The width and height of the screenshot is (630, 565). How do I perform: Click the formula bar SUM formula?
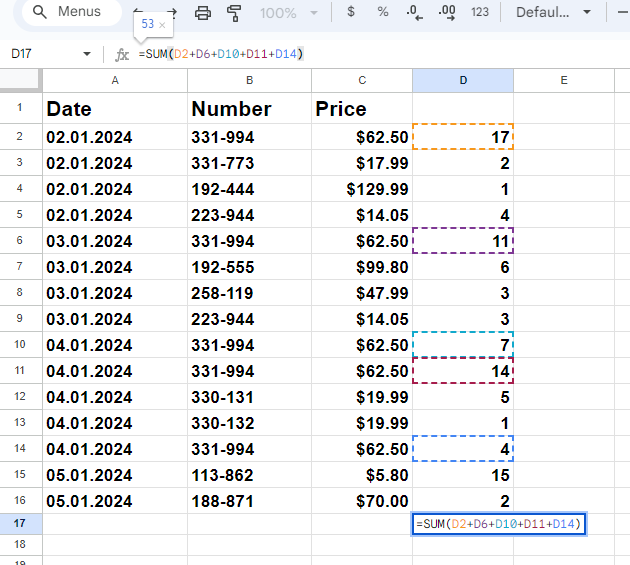pos(221,54)
